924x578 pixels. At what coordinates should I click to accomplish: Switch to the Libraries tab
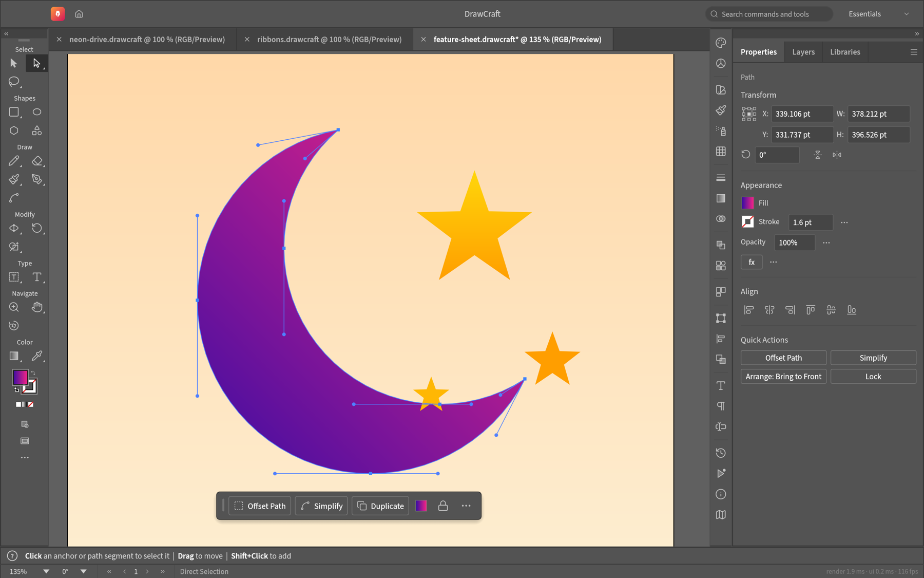[845, 52]
